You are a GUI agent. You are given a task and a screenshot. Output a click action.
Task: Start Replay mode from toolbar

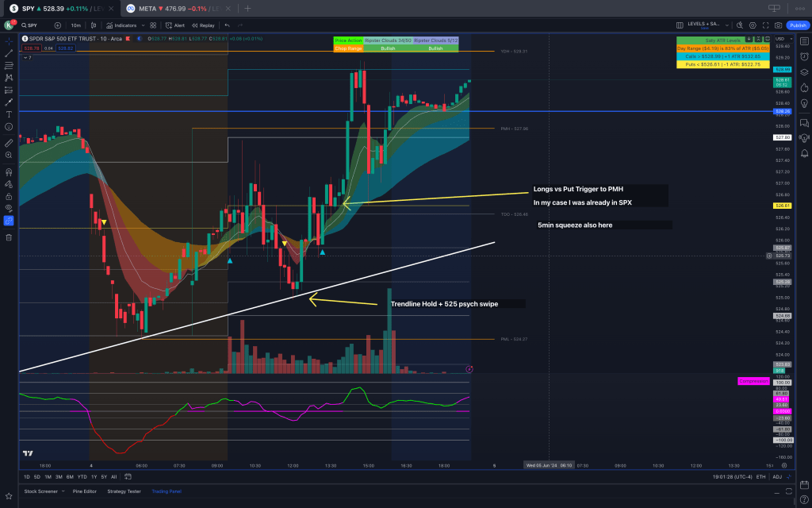203,25
